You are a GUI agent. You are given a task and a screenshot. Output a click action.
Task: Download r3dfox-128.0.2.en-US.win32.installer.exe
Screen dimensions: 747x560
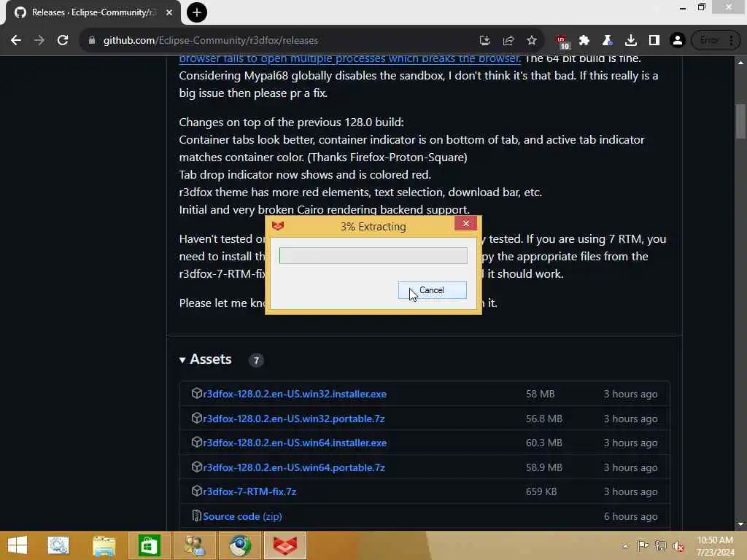coord(295,394)
